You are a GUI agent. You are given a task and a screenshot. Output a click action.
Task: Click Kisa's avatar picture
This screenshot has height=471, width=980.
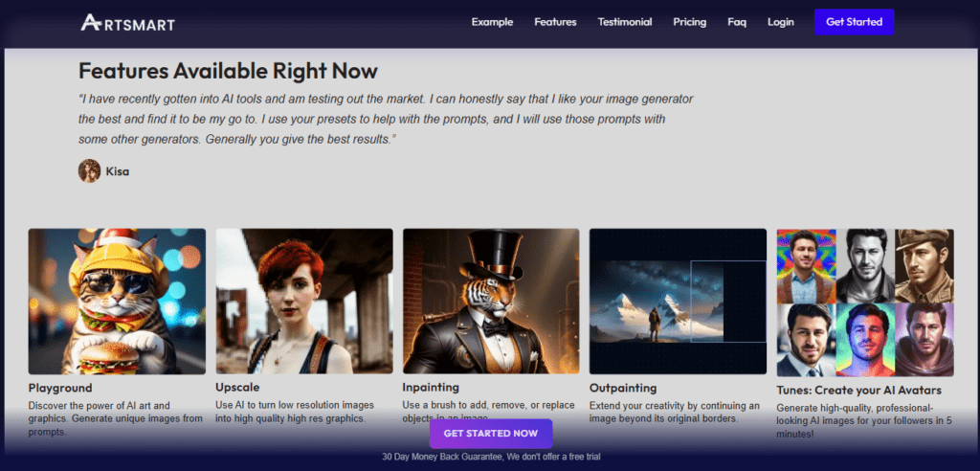[x=89, y=170]
